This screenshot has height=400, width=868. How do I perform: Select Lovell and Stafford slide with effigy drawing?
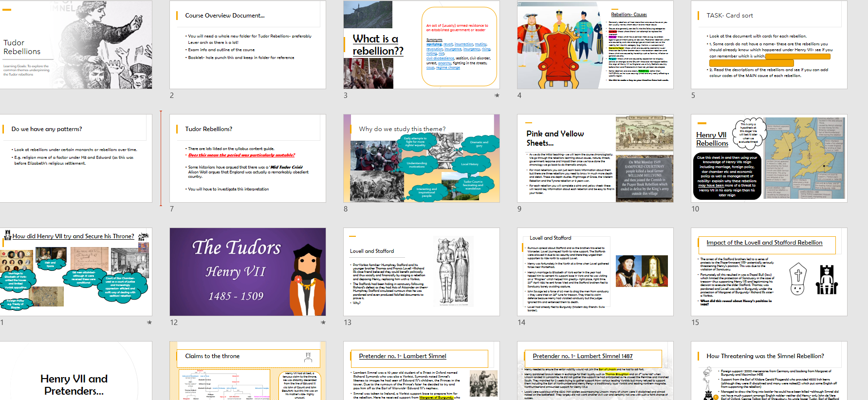point(422,272)
